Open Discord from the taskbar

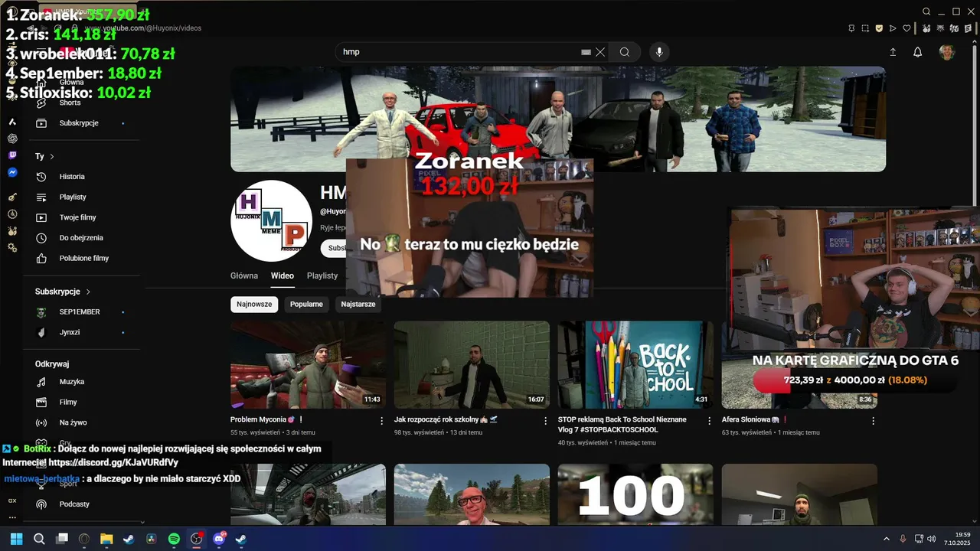(219, 539)
